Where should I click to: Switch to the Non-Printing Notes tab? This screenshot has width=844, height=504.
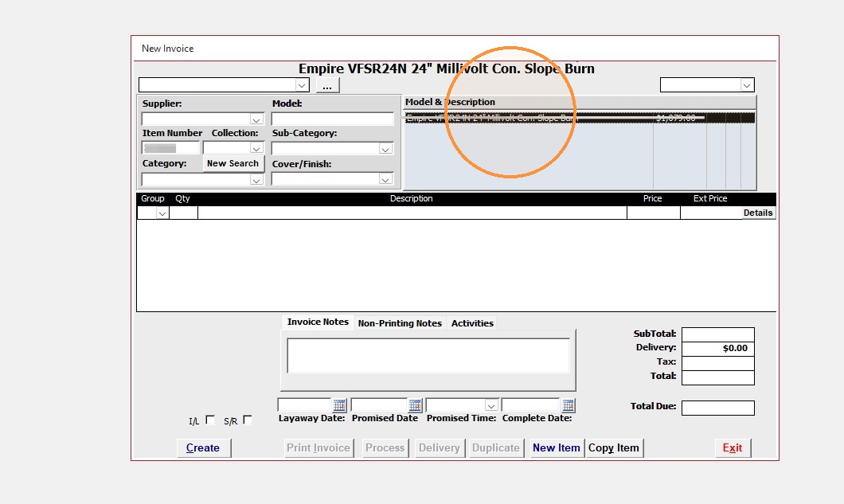tap(400, 323)
